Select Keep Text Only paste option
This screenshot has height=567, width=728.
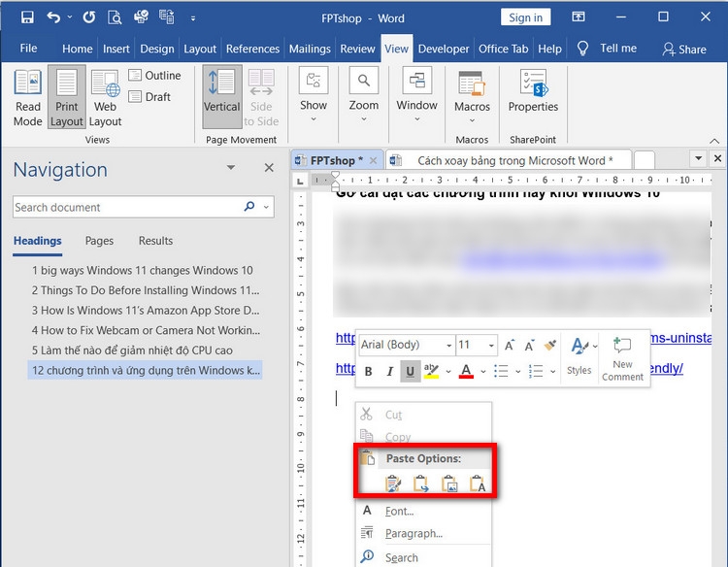point(478,484)
